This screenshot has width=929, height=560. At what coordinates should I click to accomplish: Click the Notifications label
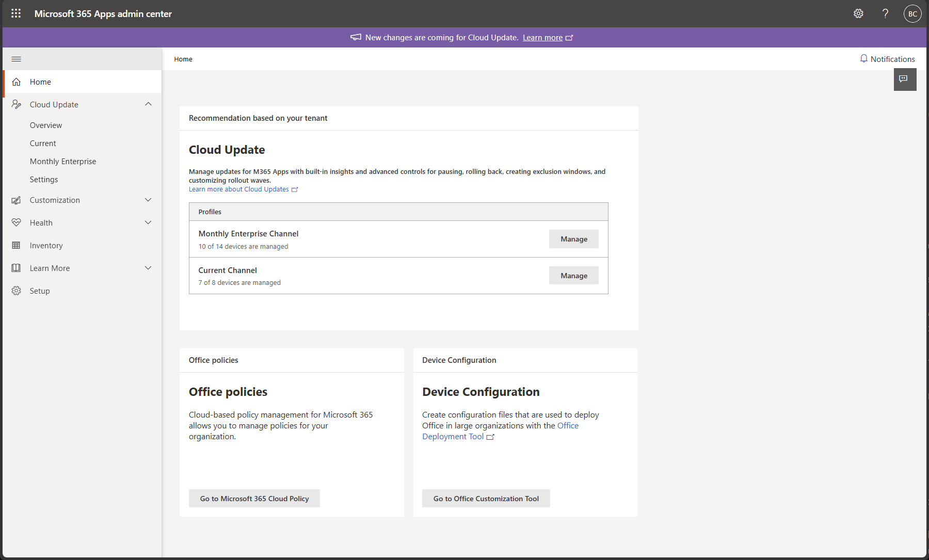click(x=892, y=59)
